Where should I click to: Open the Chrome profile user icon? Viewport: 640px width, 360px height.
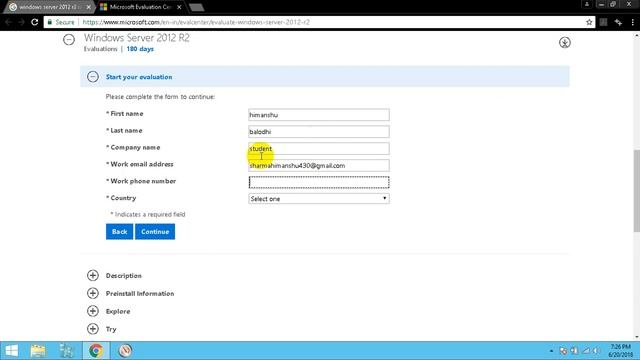click(x=587, y=4)
